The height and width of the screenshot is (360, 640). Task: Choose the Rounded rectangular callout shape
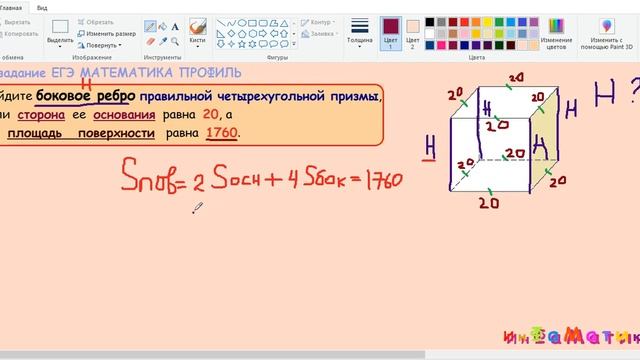click(x=263, y=44)
